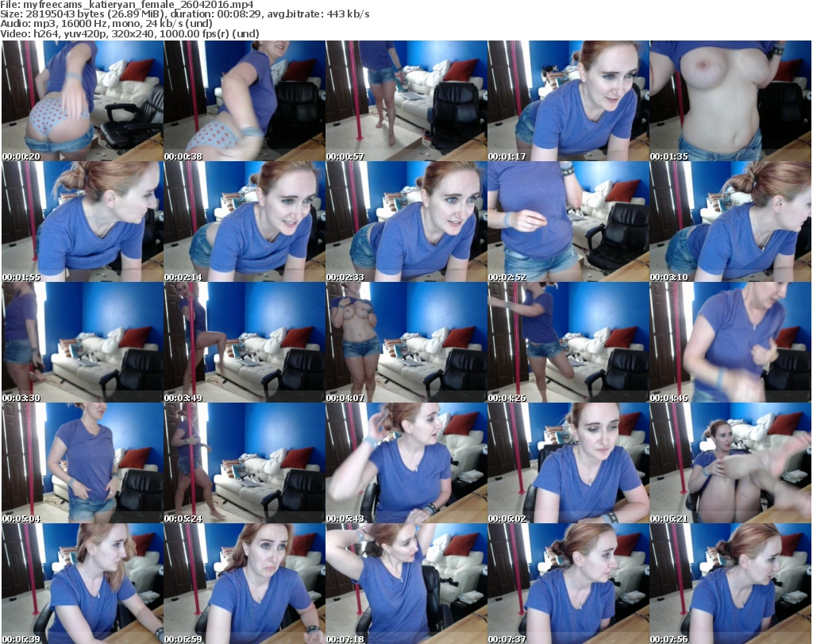This screenshot has height=644, width=813.
Task: Pick the frame at 00:03:10
Action: coord(730,222)
